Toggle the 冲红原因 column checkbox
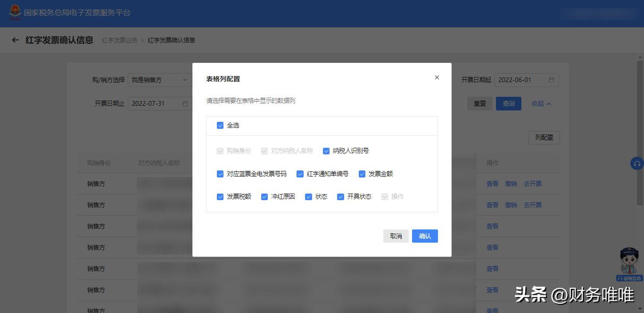The image size is (644, 313). tap(264, 196)
